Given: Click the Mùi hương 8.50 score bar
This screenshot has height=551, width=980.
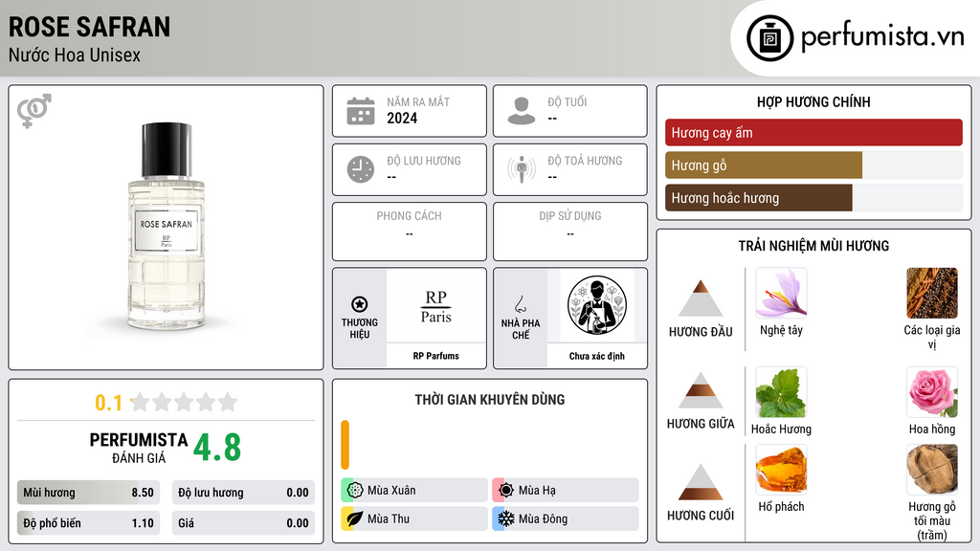Looking at the screenshot, I should pos(88,493).
